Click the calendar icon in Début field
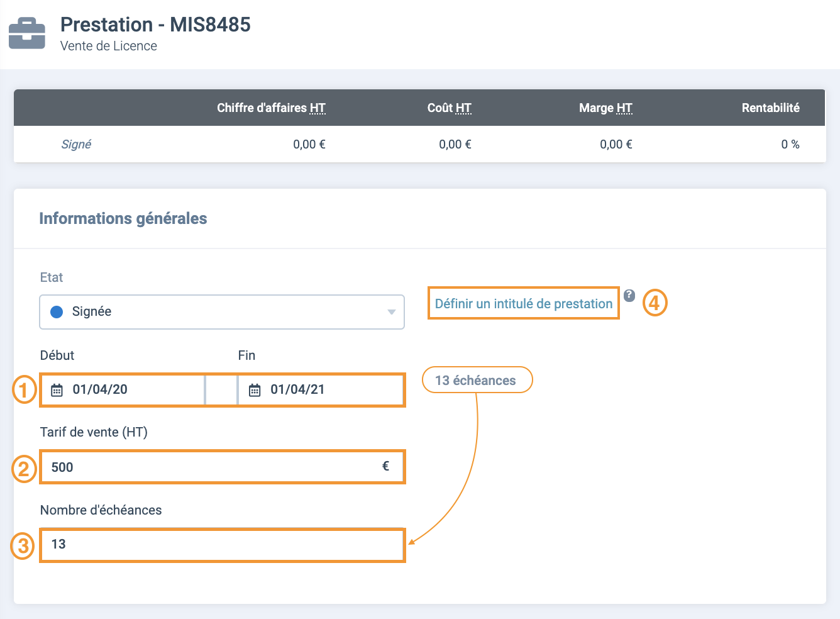Viewport: 840px width, 619px height. click(x=57, y=390)
